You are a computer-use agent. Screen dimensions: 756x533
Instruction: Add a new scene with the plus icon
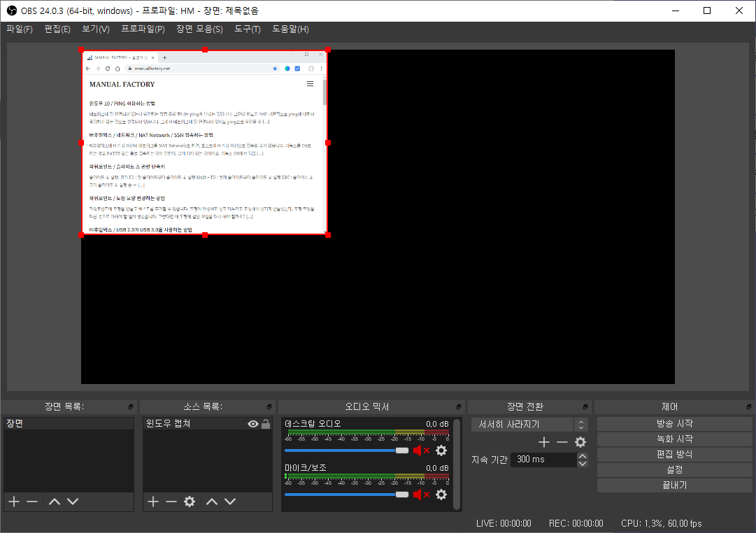pyautogui.click(x=14, y=502)
